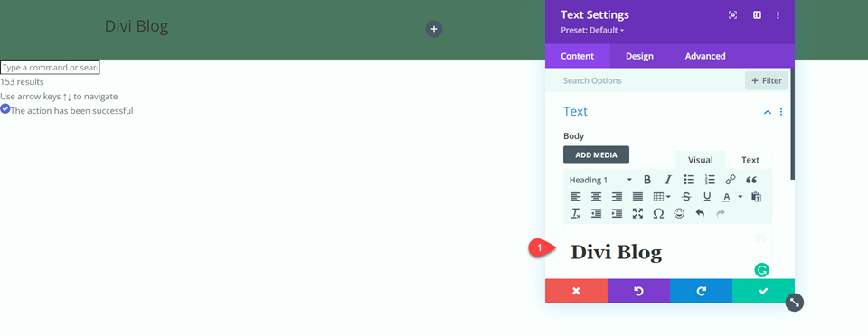Click the dynamic content icon in the editor

(x=760, y=238)
